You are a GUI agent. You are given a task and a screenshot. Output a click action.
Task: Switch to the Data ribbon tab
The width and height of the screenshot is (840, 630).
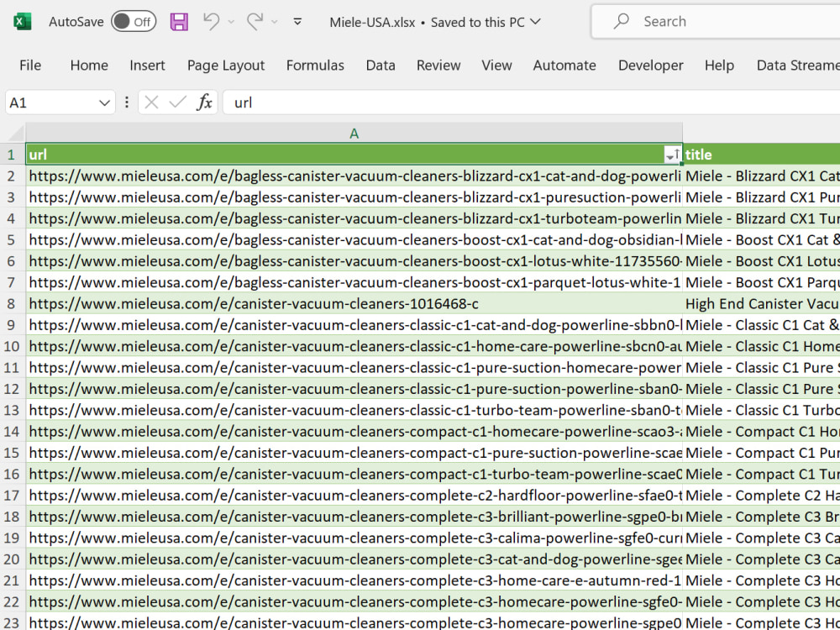point(380,65)
